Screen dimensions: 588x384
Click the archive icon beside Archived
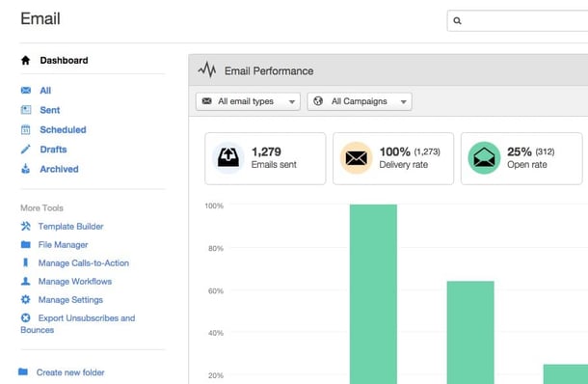coord(25,169)
